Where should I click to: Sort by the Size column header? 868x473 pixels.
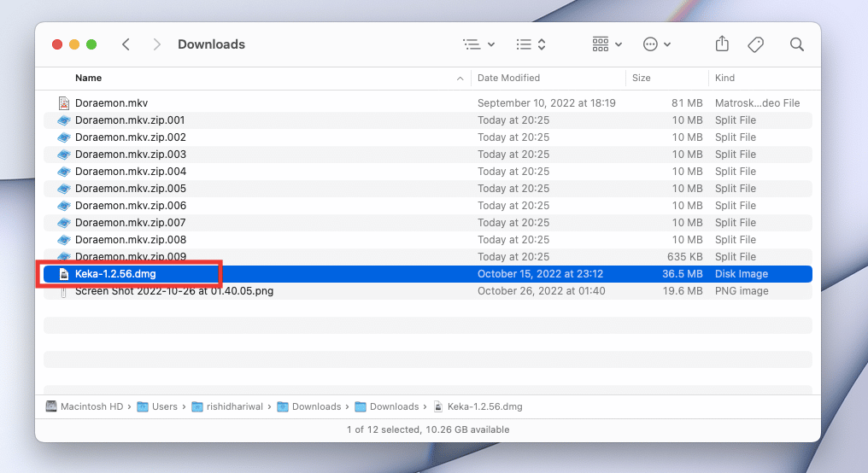(641, 78)
